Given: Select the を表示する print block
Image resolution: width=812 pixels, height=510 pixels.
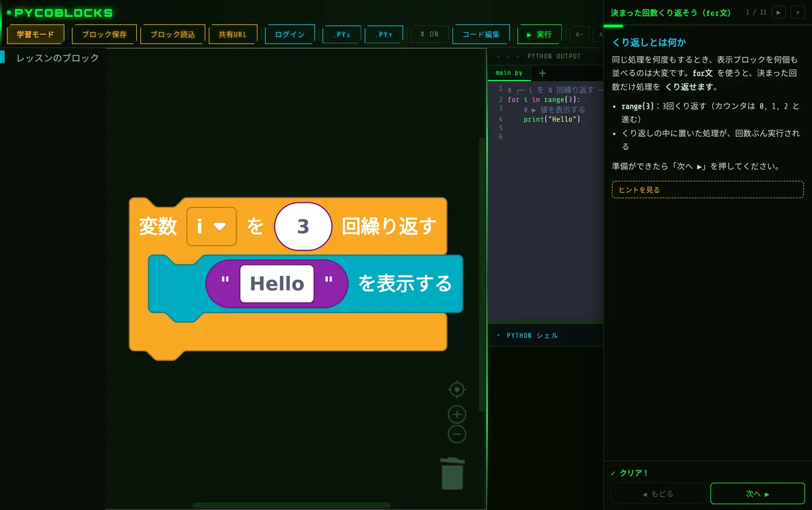Looking at the screenshot, I should pos(405,283).
